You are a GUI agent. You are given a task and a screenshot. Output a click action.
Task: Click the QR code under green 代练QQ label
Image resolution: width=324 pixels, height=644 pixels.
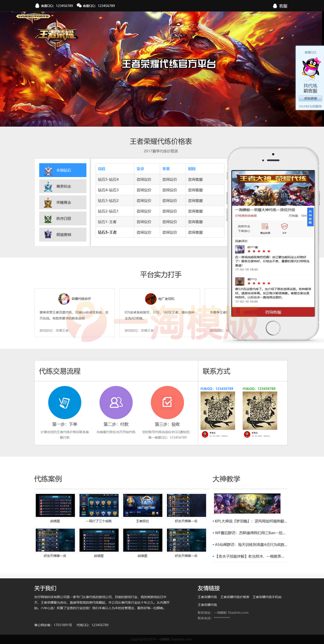point(260,410)
